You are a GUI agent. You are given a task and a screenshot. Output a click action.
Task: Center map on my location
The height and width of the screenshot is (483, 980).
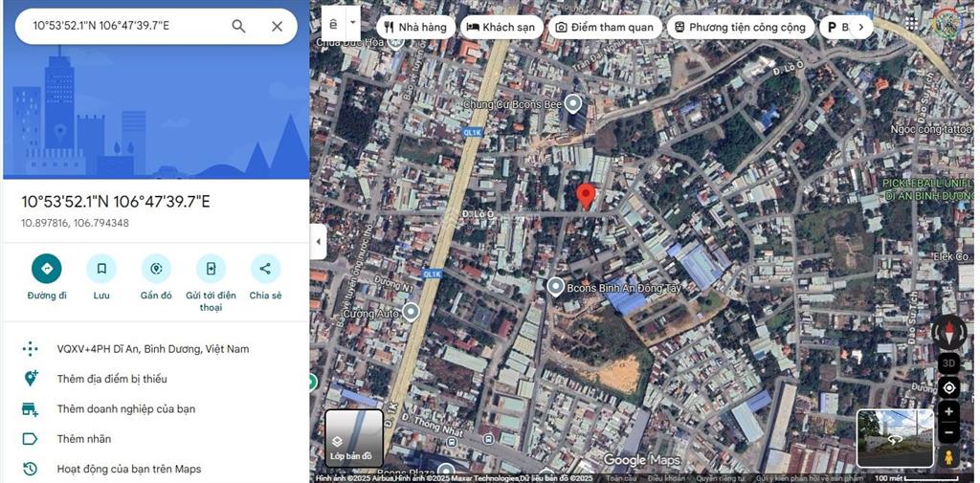pyautogui.click(x=948, y=388)
